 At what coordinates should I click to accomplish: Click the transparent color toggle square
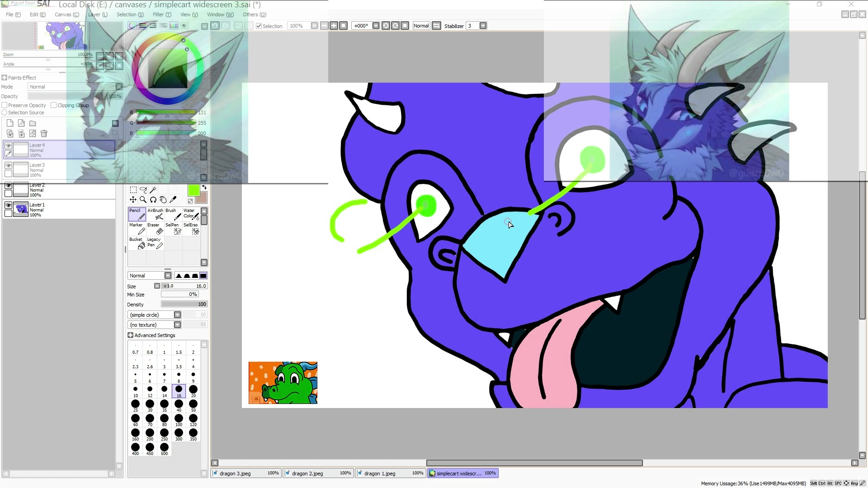pos(190,201)
